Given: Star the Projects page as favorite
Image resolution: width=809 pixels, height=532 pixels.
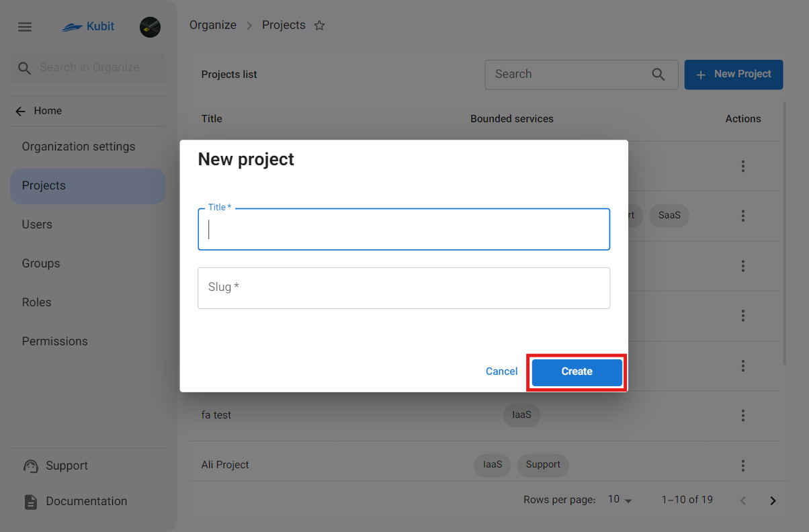Looking at the screenshot, I should click(320, 26).
